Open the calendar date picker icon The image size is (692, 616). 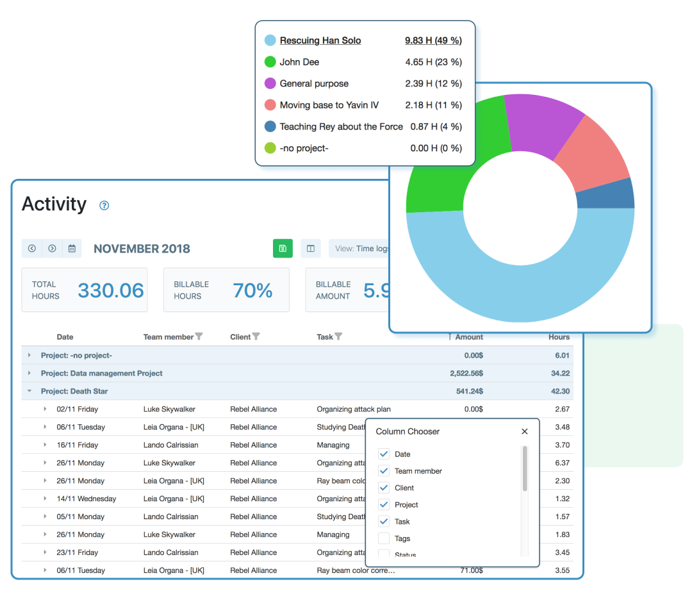point(72,249)
